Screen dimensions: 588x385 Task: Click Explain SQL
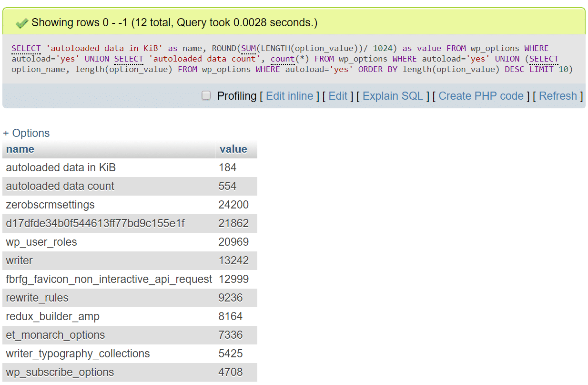[x=393, y=96]
